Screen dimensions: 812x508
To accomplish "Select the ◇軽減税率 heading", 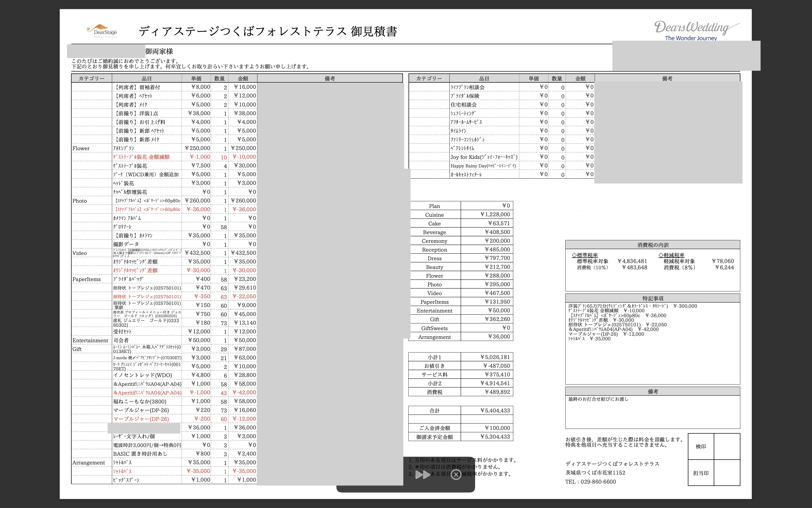I will click(671, 255).
